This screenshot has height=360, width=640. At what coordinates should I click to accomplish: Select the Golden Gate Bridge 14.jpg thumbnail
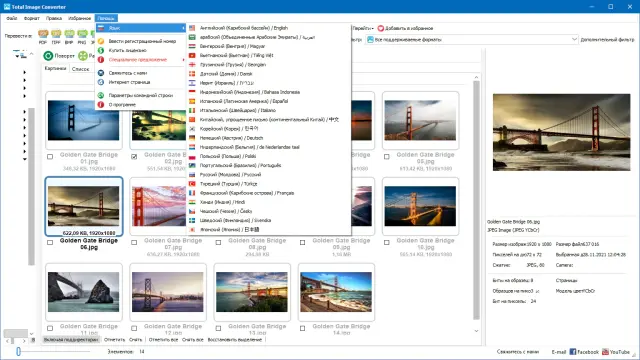(x=336, y=292)
